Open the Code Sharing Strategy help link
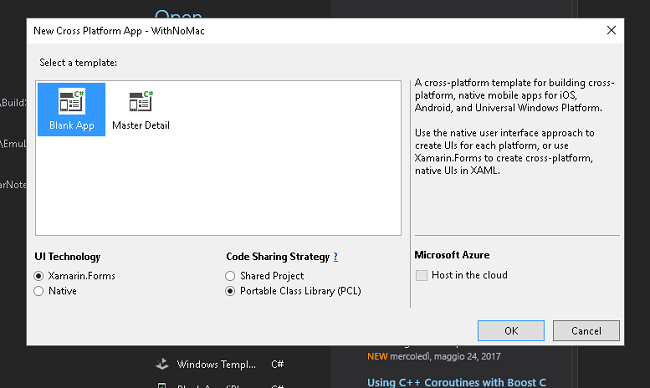The height and width of the screenshot is (388, 650). 335,257
